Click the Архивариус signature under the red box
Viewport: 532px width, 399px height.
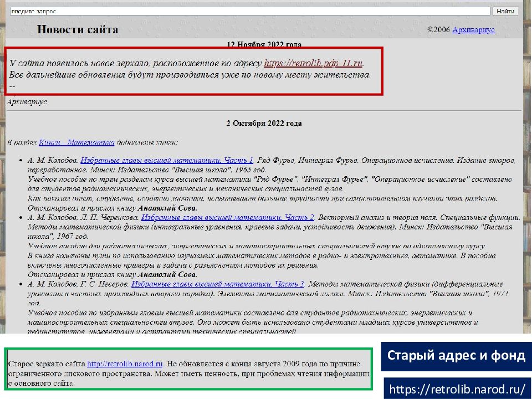[x=27, y=102]
